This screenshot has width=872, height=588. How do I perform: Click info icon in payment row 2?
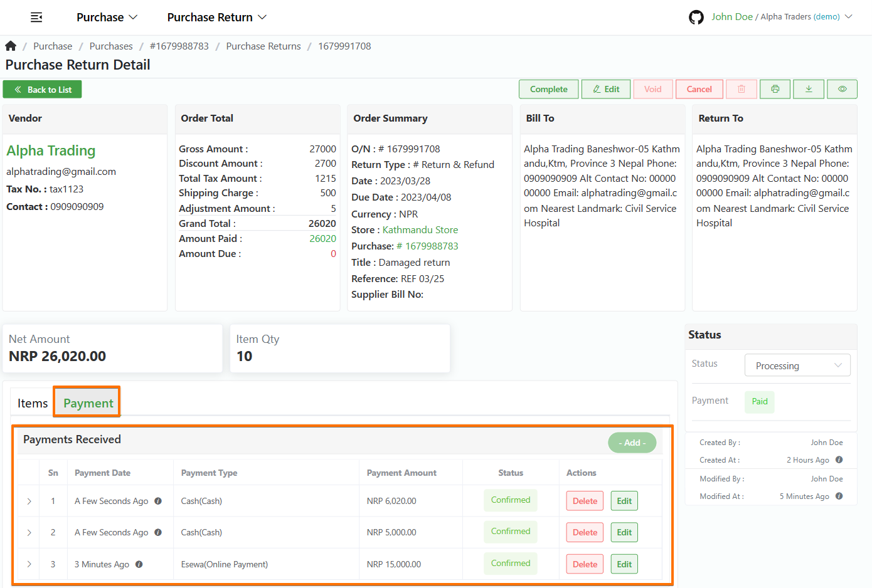click(158, 532)
